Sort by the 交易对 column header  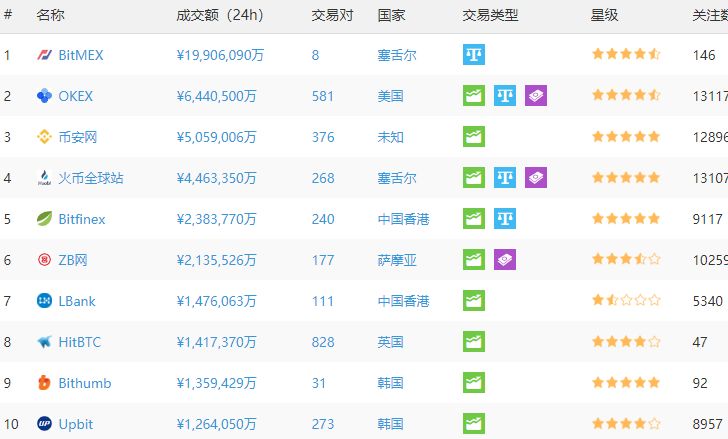pos(332,15)
